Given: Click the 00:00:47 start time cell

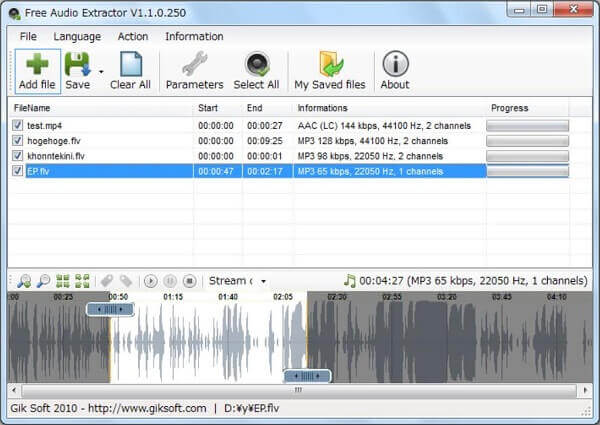Looking at the screenshot, I should point(216,171).
